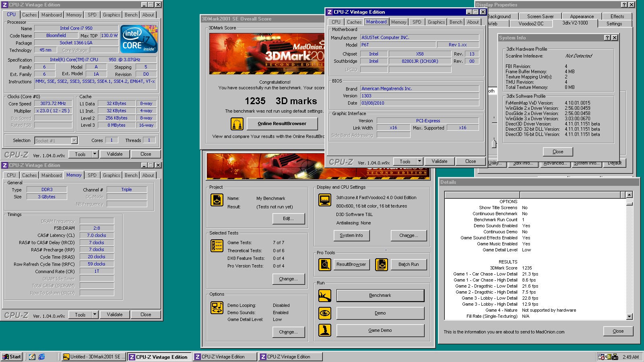Click the Display and CPU Settings monitor icon
The image size is (644, 362).
[x=325, y=200]
